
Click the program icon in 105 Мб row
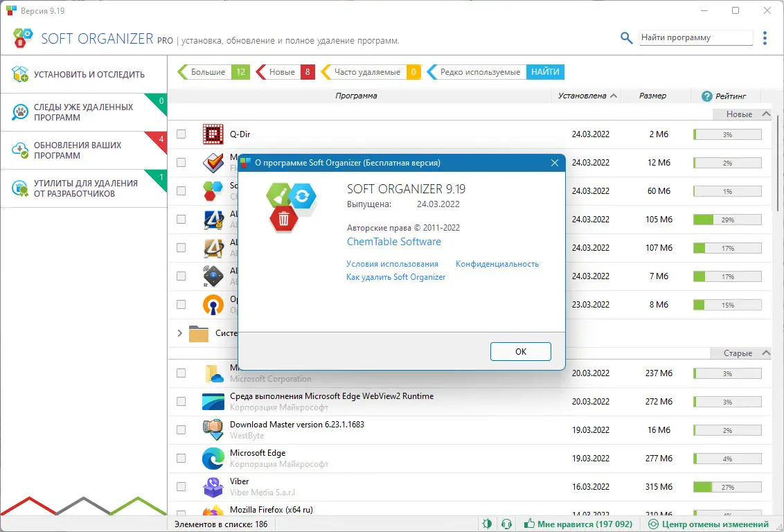pos(213,220)
